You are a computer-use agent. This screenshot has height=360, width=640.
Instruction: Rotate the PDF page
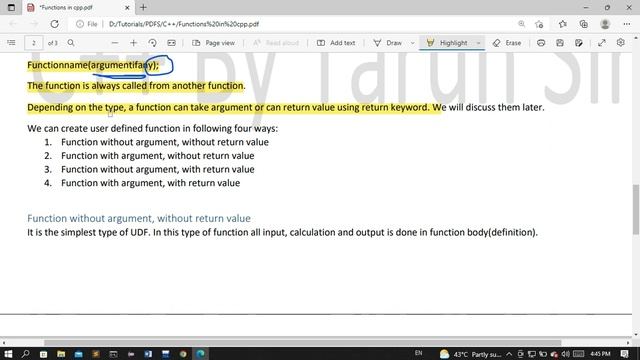tap(152, 42)
